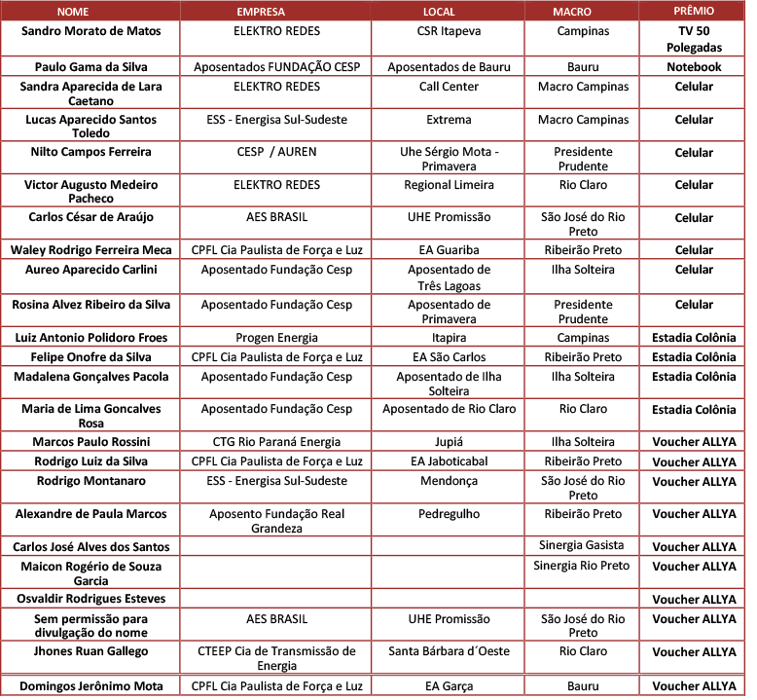Click the Progen Energia company cell
757x700 pixels.
click(x=275, y=338)
